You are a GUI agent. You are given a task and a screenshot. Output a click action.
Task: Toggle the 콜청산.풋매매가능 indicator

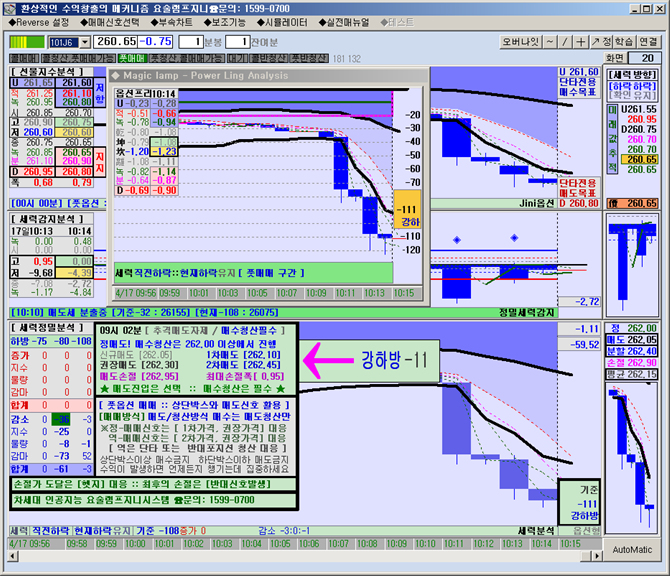(78, 58)
